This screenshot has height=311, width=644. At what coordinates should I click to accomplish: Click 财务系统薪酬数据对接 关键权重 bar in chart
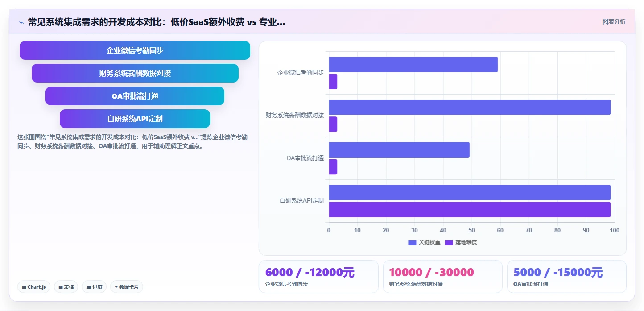pos(470,107)
